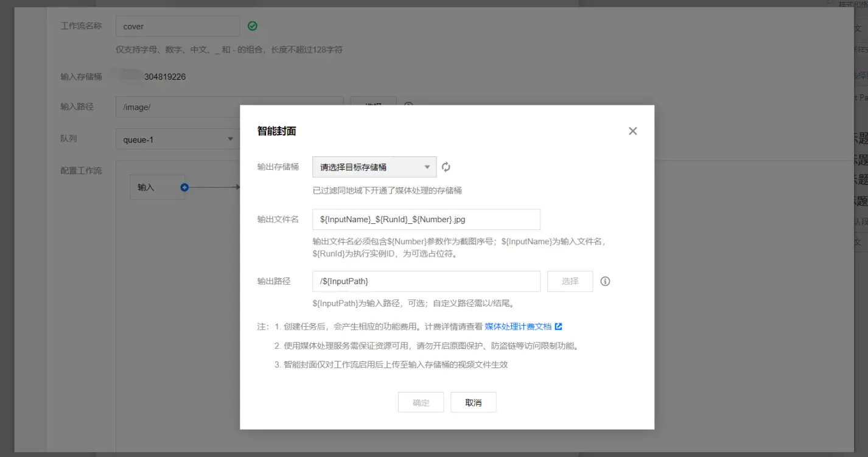Edit the 输入路径 field with /image/

(x=229, y=106)
